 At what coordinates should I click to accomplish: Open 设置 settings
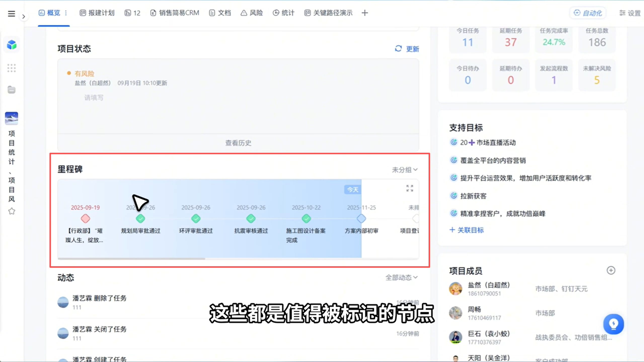coord(630,13)
